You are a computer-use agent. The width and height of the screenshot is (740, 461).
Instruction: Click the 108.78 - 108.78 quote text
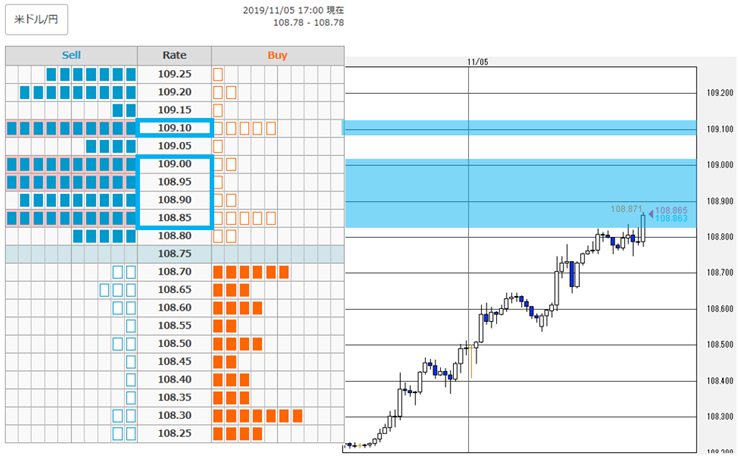click(309, 23)
